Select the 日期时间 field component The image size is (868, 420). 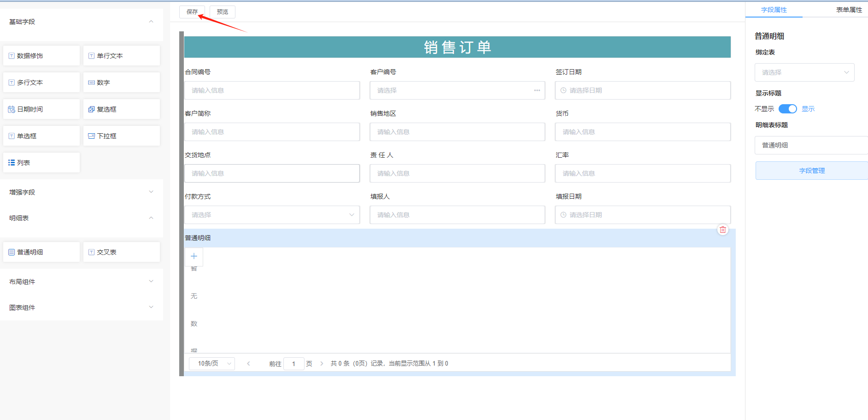pos(41,109)
